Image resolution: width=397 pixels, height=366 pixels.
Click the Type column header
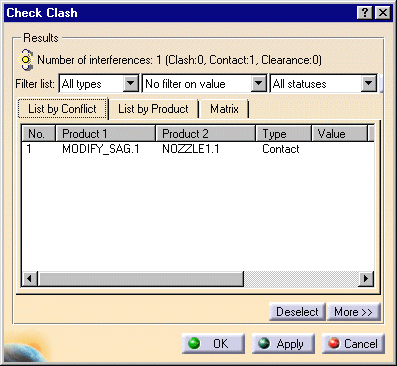[284, 134]
